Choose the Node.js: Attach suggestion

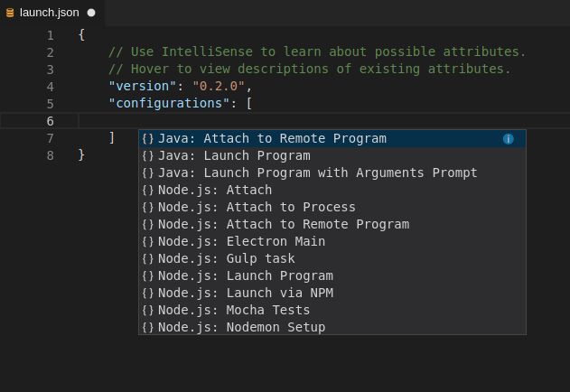(x=215, y=191)
